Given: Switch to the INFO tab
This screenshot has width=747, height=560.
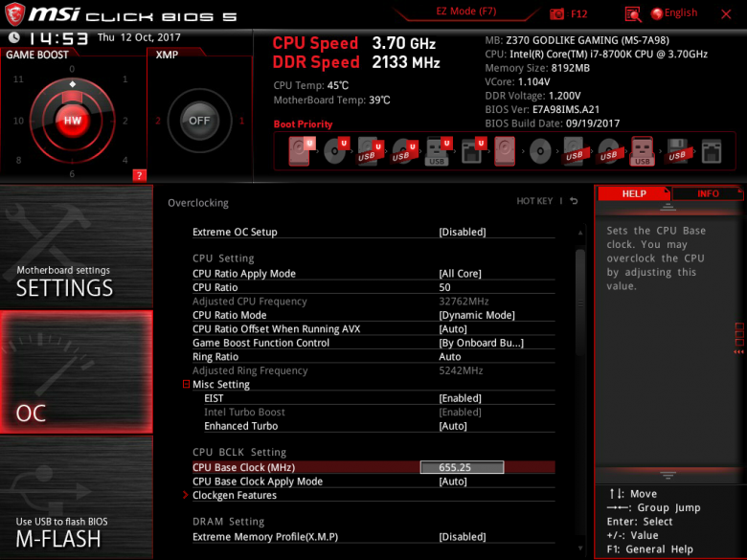Looking at the screenshot, I should coord(708,193).
